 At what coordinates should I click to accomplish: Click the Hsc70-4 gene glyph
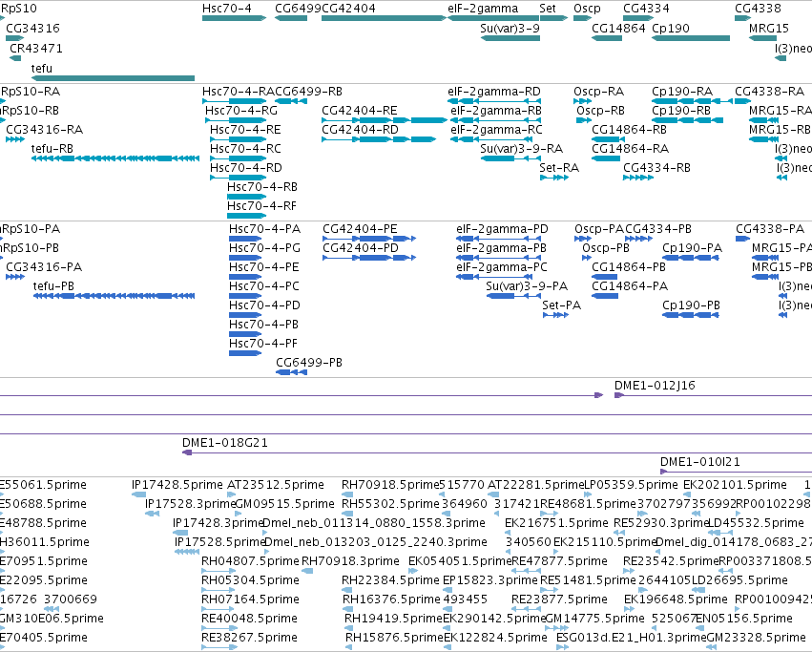234,18
